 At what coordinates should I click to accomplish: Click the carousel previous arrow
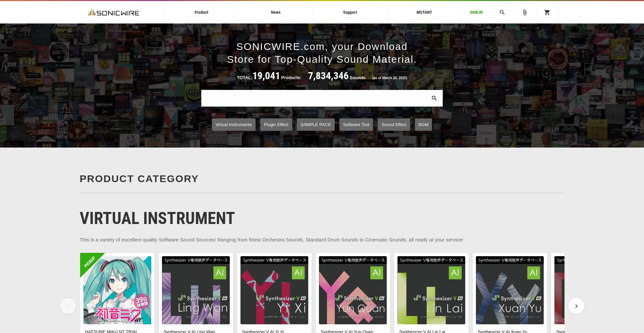point(68,306)
